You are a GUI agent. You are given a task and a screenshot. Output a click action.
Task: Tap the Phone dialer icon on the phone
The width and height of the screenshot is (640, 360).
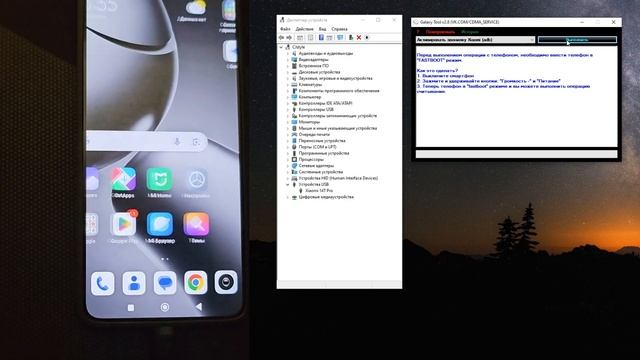(102, 283)
